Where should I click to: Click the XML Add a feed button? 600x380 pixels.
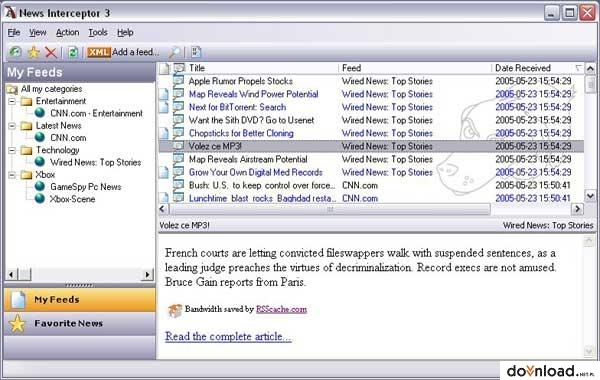pos(123,52)
